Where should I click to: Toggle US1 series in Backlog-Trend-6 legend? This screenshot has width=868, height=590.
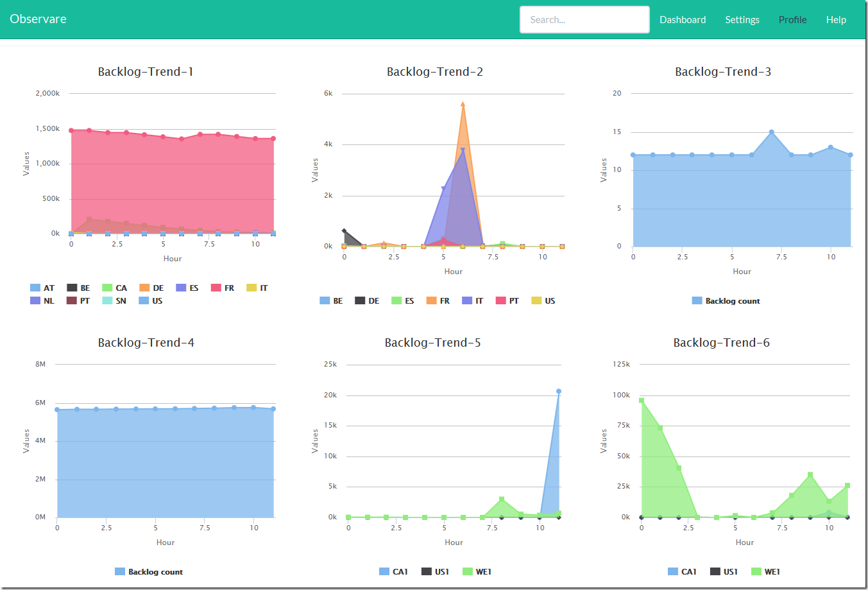point(724,572)
